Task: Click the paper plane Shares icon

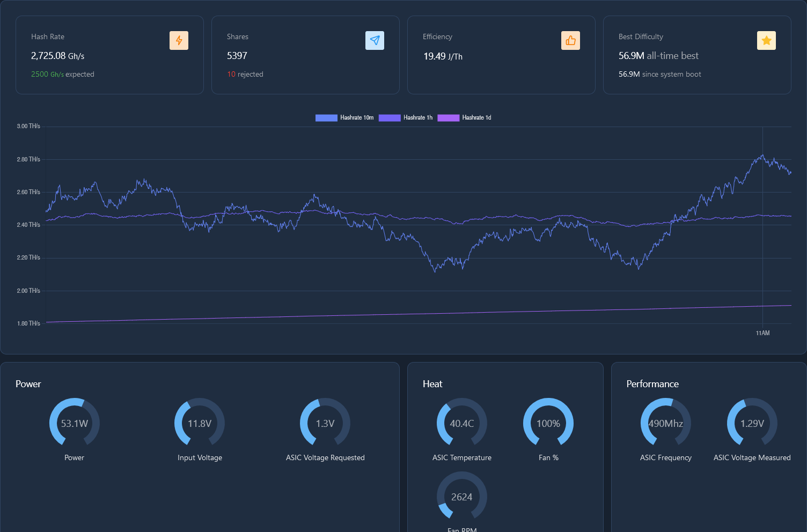Action: (375, 41)
